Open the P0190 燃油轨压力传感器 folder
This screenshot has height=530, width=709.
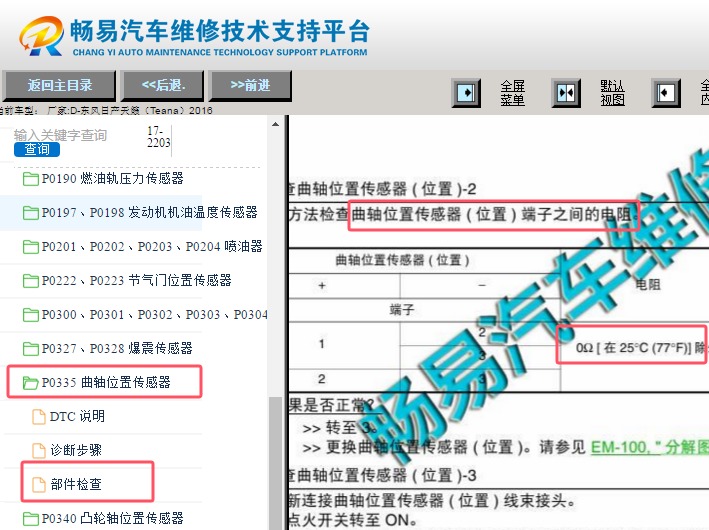112,179
